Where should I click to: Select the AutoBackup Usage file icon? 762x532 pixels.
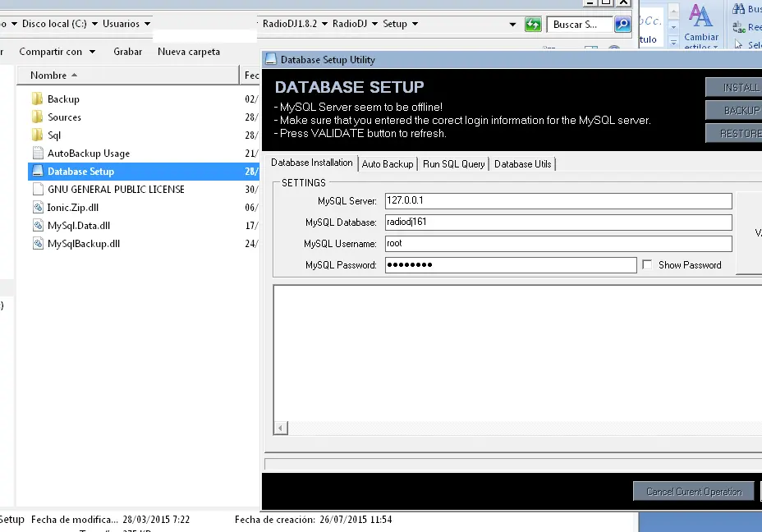(38, 154)
